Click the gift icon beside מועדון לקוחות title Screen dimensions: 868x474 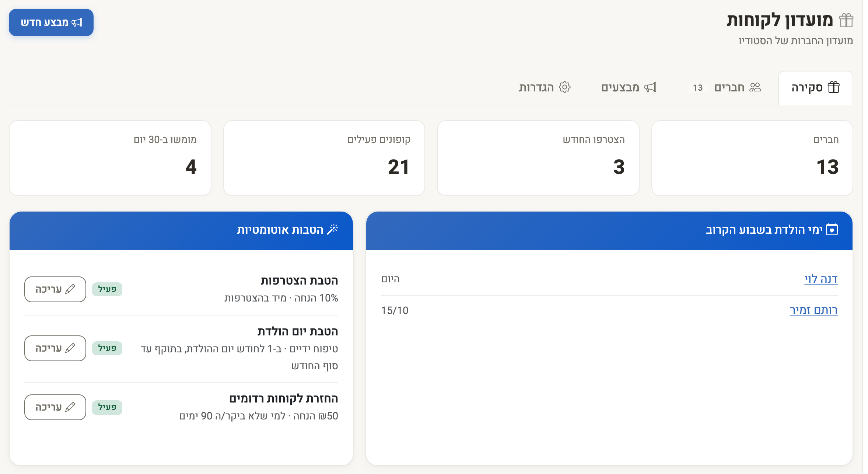[846, 20]
